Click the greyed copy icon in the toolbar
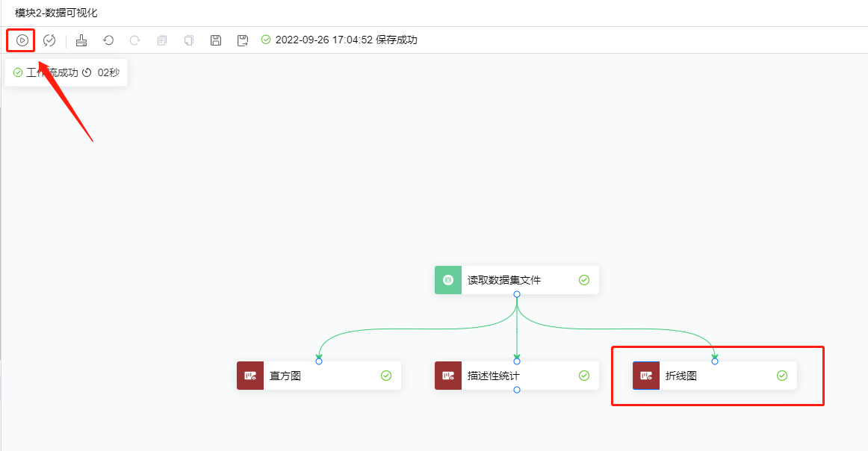Viewport: 868px width, 451px height. pyautogui.click(x=161, y=40)
